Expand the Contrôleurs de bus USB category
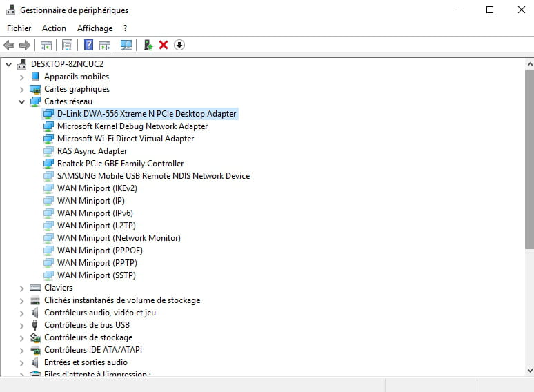The image size is (534, 392). coord(22,326)
